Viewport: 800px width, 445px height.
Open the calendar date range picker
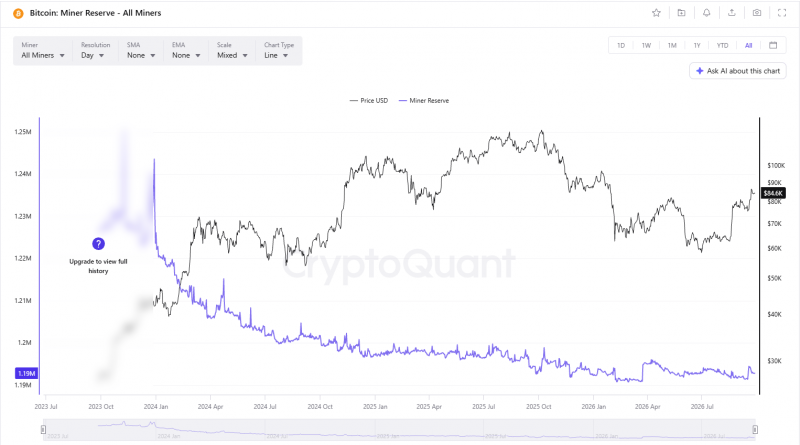click(x=773, y=45)
